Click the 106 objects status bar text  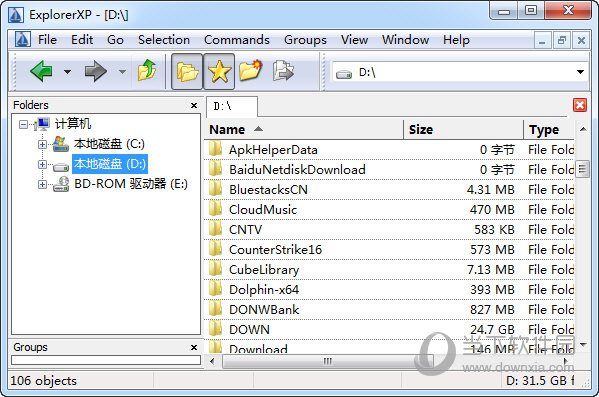pyautogui.click(x=44, y=381)
